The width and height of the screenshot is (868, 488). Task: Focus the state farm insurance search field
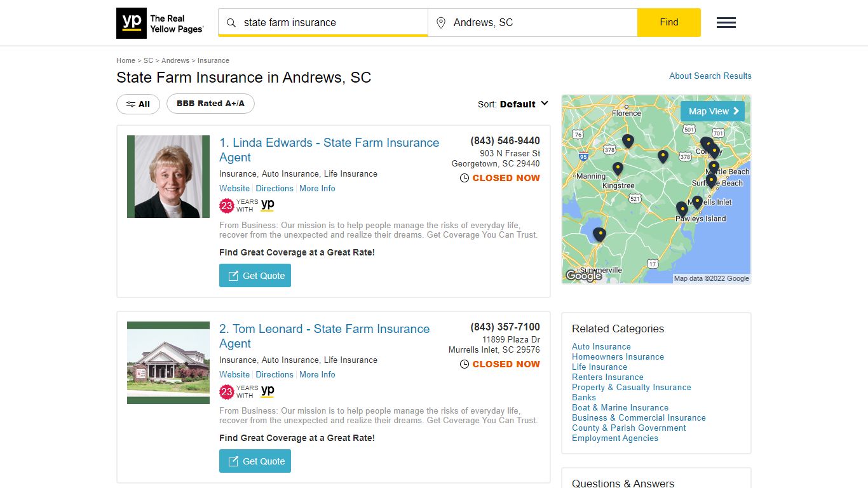tap(323, 23)
